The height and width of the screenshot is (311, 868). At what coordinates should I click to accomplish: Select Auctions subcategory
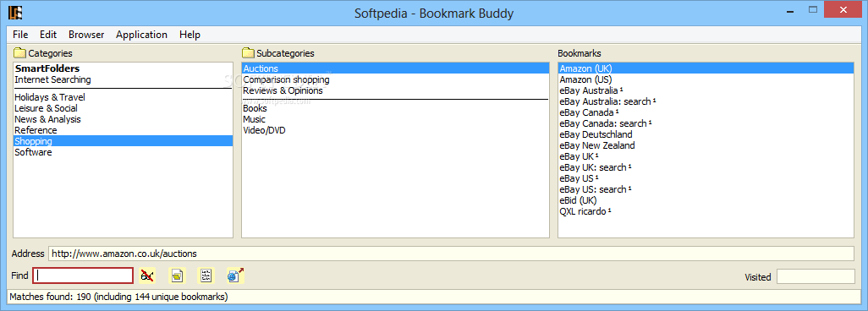coord(395,68)
